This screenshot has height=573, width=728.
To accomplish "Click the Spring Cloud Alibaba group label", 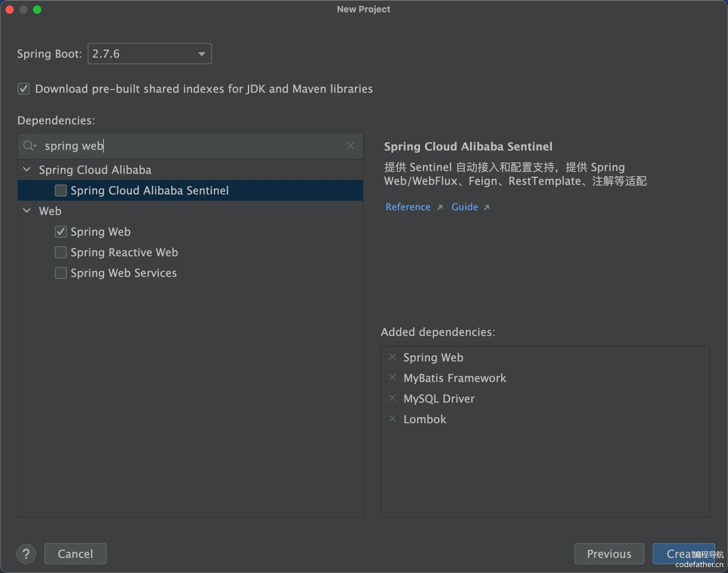I will pyautogui.click(x=95, y=170).
